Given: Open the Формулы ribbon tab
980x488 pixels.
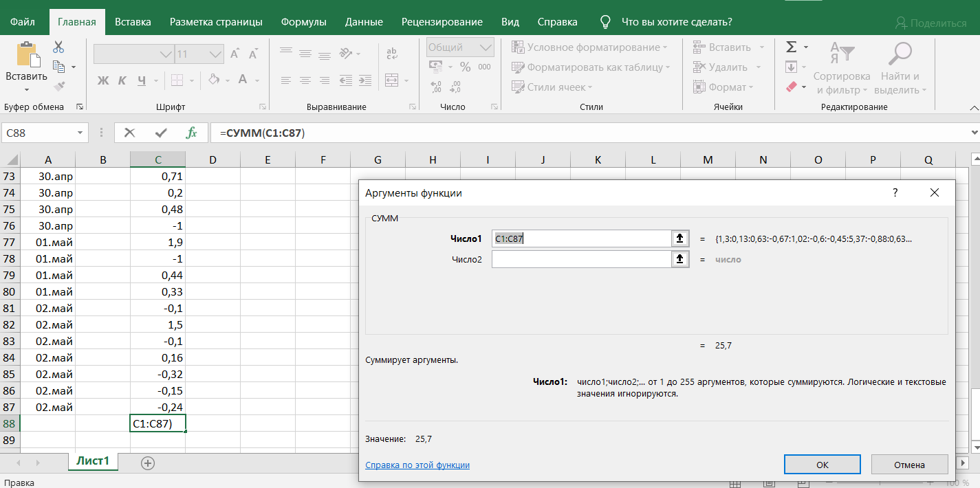Looking at the screenshot, I should coord(303,22).
